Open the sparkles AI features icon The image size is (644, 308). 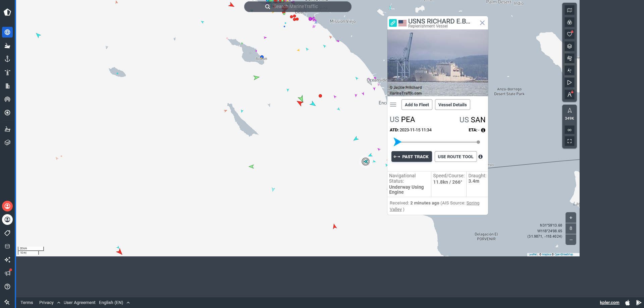(x=7, y=260)
